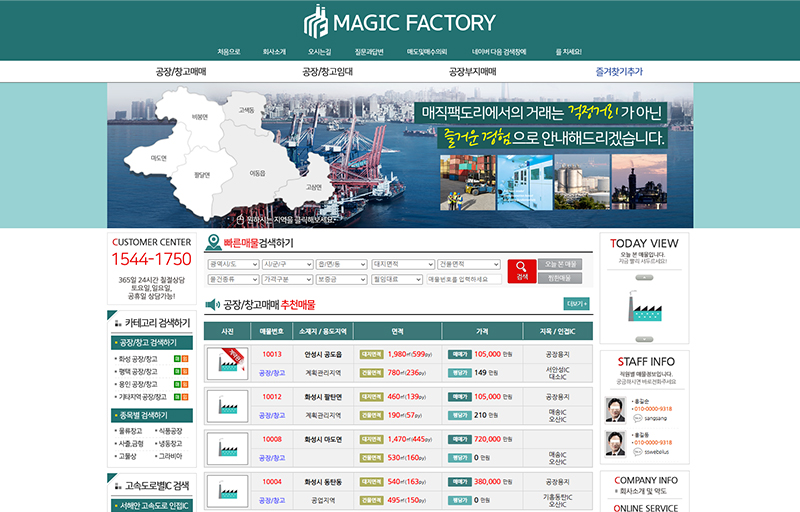The image size is (800, 512).
Task: Open the 물건종류 dropdown
Action: tap(233, 279)
